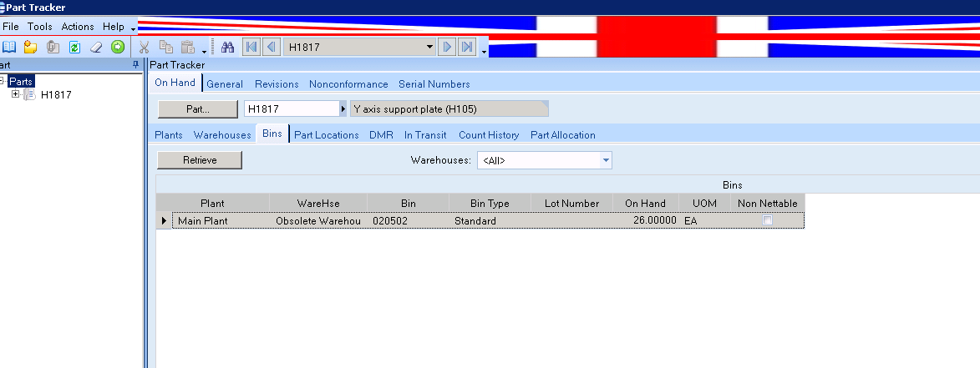This screenshot has height=368, width=980.
Task: Open the navigation toolbar overflow arrow
Action: (x=484, y=52)
